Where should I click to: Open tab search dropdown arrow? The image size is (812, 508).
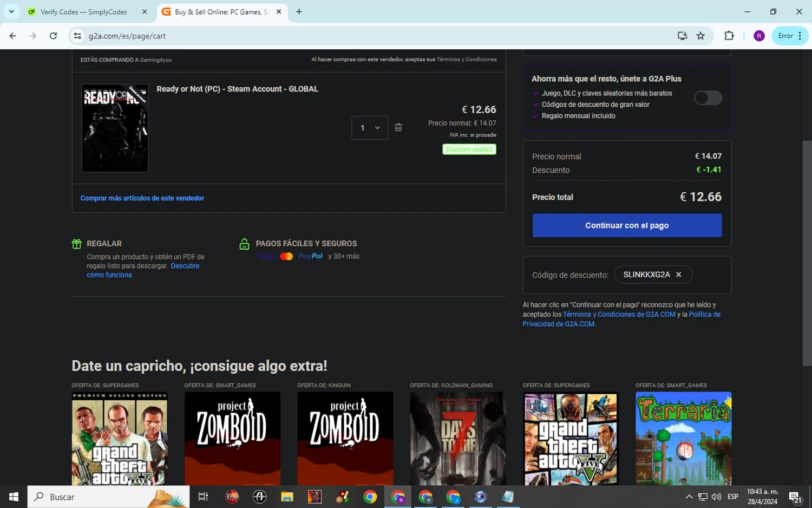(11, 12)
